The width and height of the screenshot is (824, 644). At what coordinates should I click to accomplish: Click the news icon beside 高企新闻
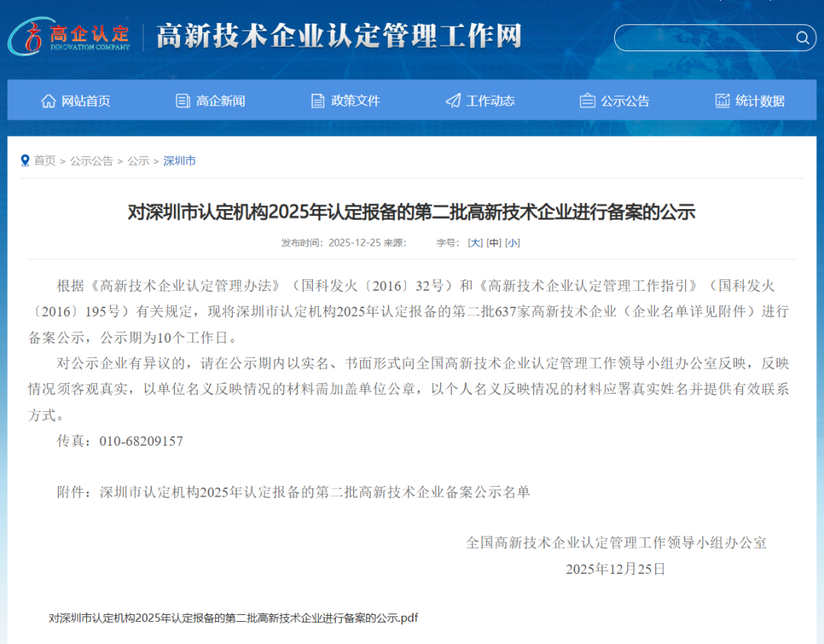tap(183, 101)
